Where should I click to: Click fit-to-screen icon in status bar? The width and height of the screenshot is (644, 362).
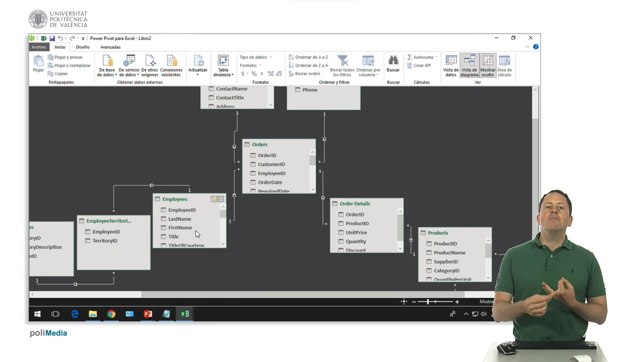pyautogui.click(x=404, y=302)
